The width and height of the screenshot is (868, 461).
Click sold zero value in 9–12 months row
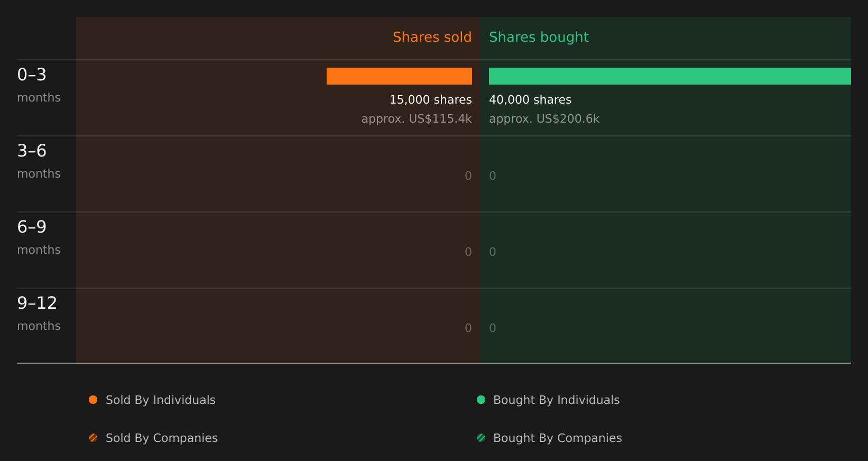click(x=468, y=328)
